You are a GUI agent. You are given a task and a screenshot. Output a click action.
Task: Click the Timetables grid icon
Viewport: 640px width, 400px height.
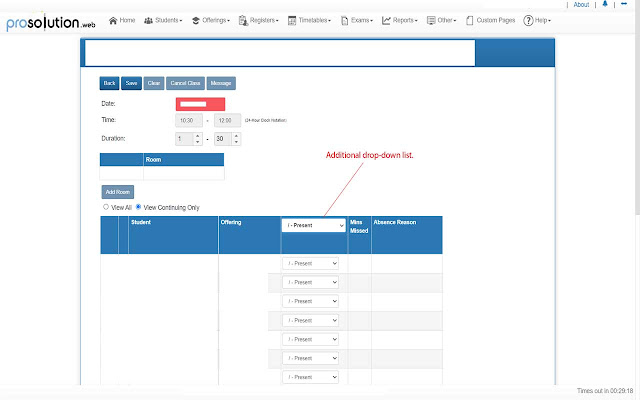coord(292,20)
